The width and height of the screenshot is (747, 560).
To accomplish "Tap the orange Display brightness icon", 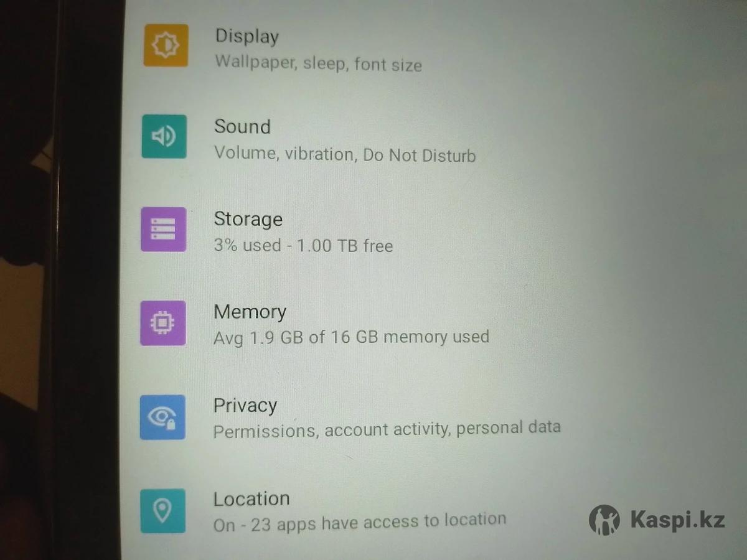I will 166,45.
